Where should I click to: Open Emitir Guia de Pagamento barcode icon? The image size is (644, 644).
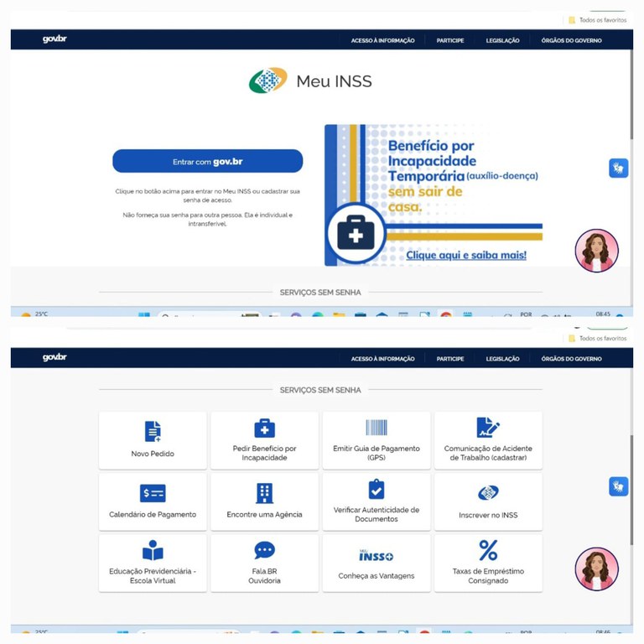point(376,428)
